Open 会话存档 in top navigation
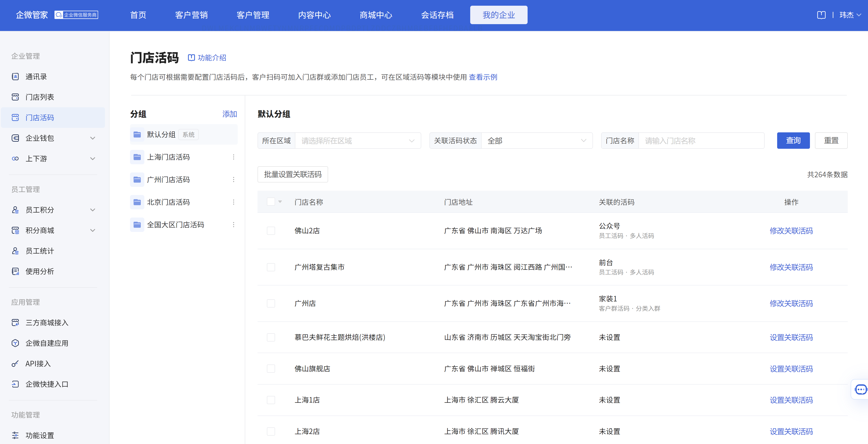Viewport: 868px width, 444px height. tap(437, 15)
